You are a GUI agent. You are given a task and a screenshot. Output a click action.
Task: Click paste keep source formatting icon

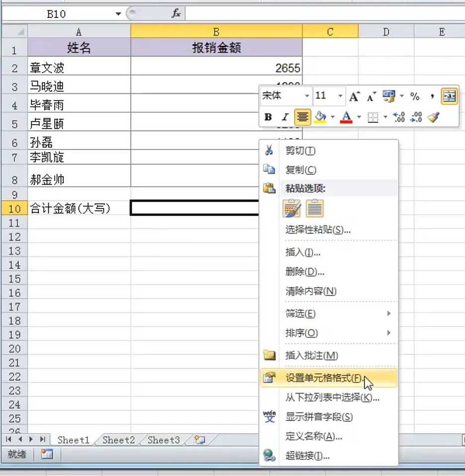292,208
